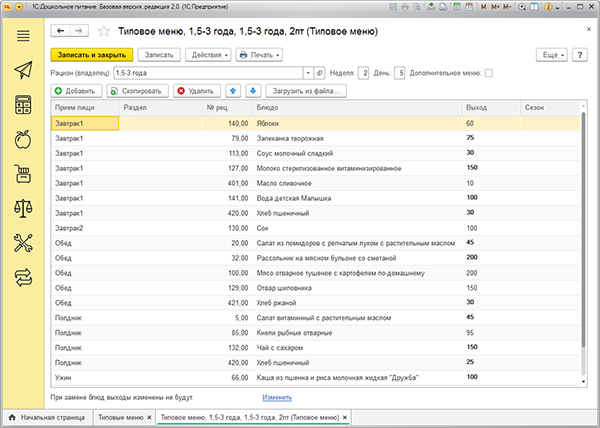Add form to favorites with star icon

pos(104,31)
